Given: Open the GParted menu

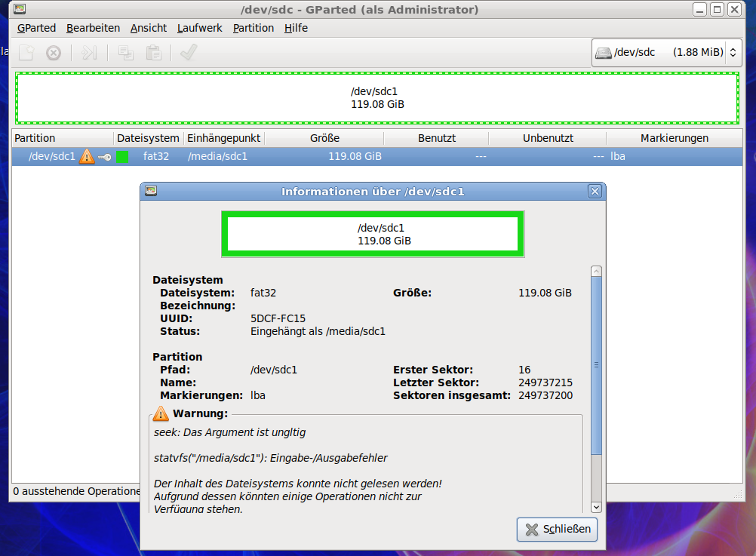Looking at the screenshot, I should [36, 28].
